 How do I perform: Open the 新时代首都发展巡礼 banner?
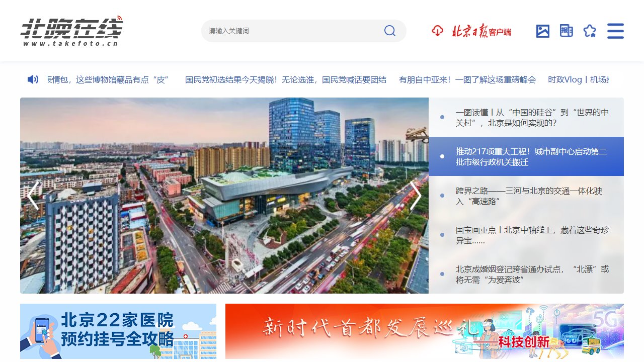coord(425,331)
